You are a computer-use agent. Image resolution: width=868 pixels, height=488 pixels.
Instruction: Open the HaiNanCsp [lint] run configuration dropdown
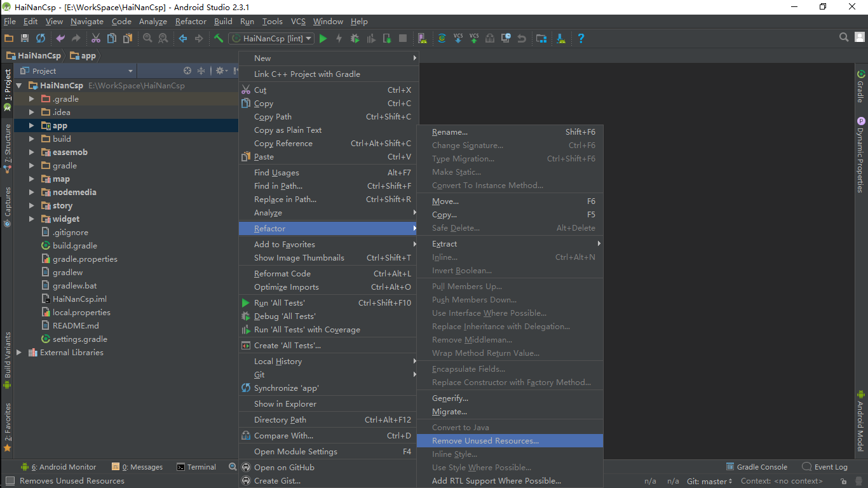[271, 38]
